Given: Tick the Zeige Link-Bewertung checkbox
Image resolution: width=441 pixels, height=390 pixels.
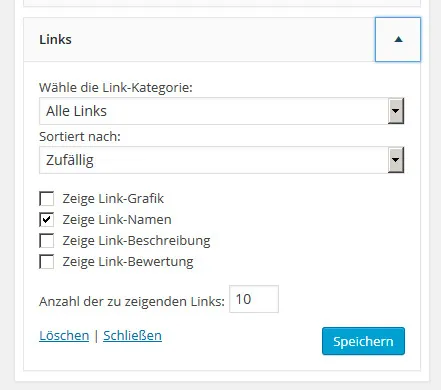Looking at the screenshot, I should click(47, 262).
